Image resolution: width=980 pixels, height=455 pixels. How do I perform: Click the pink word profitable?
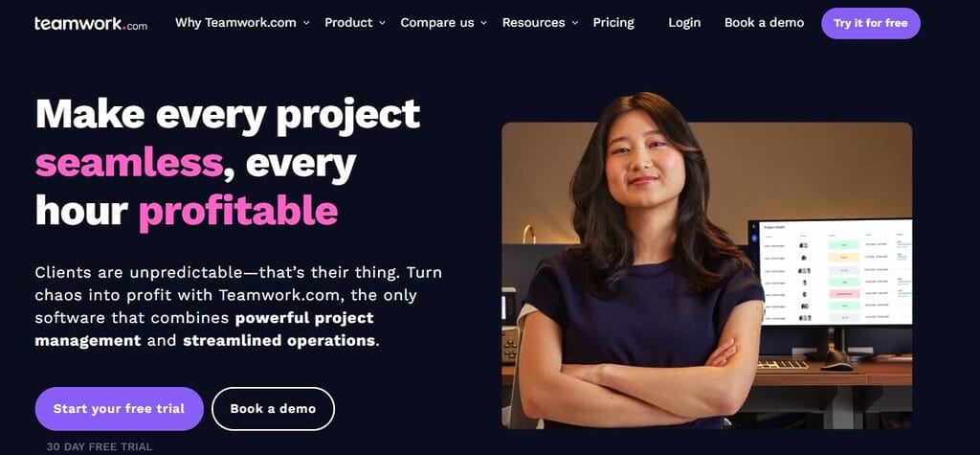coord(238,211)
